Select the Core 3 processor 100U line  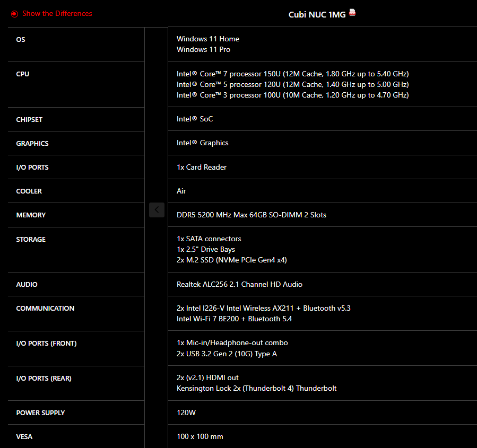[293, 95]
